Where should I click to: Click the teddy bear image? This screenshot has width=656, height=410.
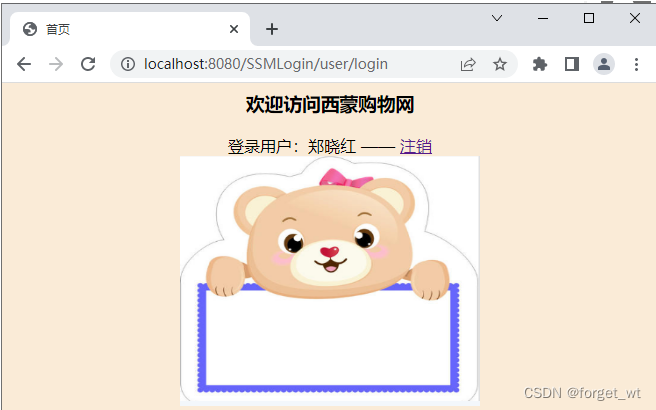[x=329, y=280]
